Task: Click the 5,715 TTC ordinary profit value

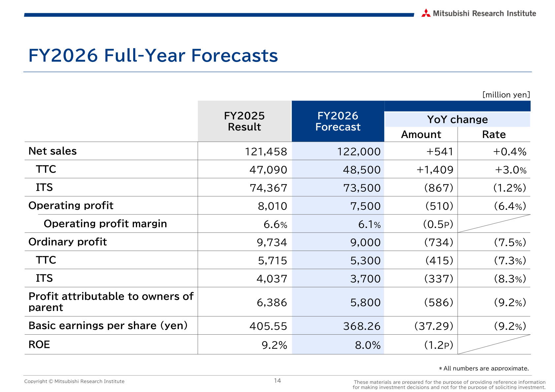Action: [272, 261]
